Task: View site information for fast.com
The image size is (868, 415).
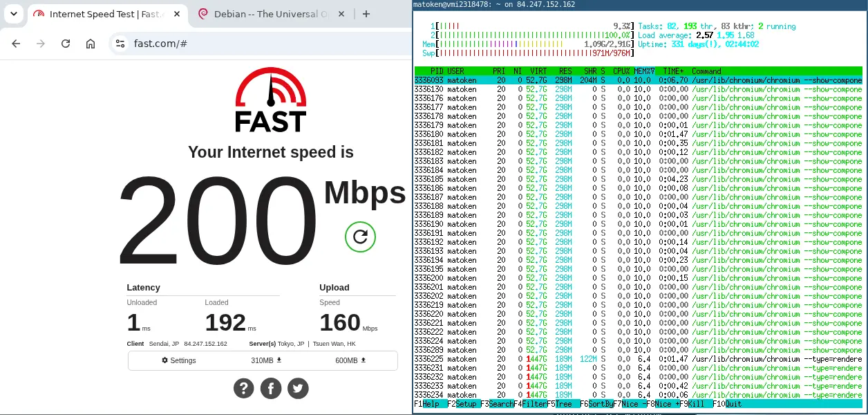Action: 120,44
